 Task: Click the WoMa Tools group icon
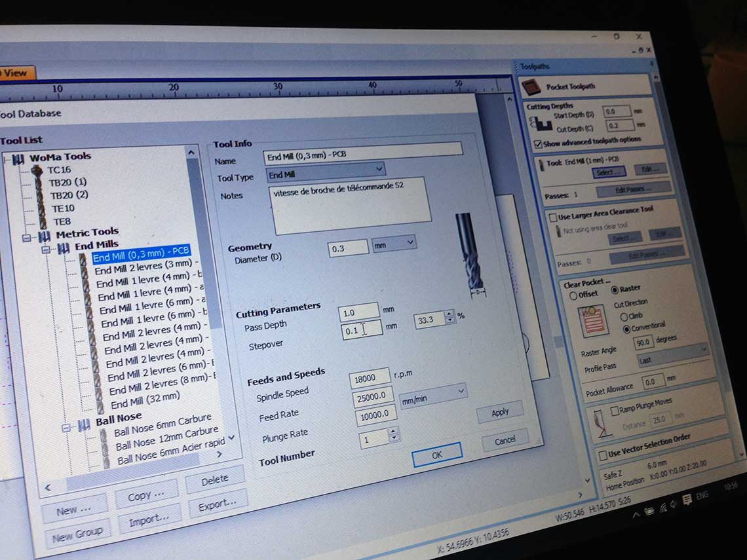tap(18, 159)
